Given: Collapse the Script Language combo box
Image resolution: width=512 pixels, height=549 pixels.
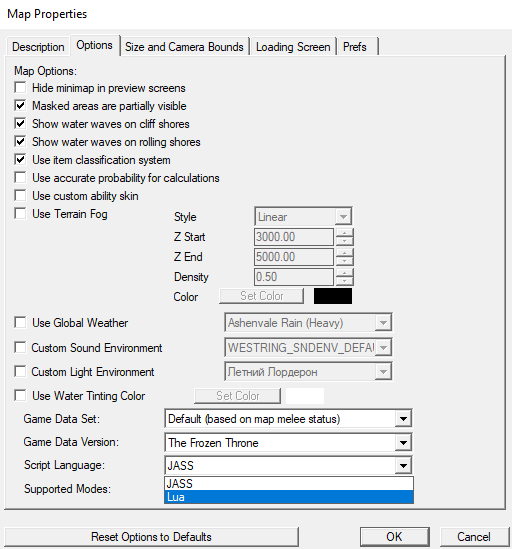Looking at the screenshot, I should point(288,466).
